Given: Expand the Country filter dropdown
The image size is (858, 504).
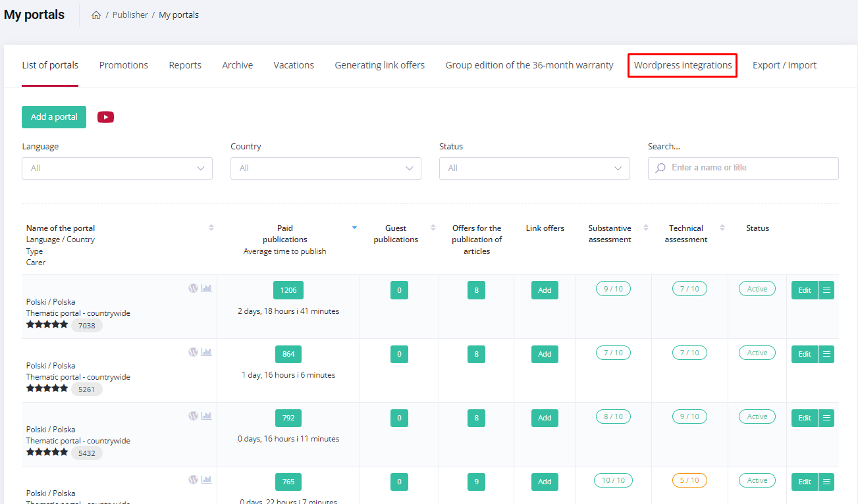Looking at the screenshot, I should (x=326, y=168).
